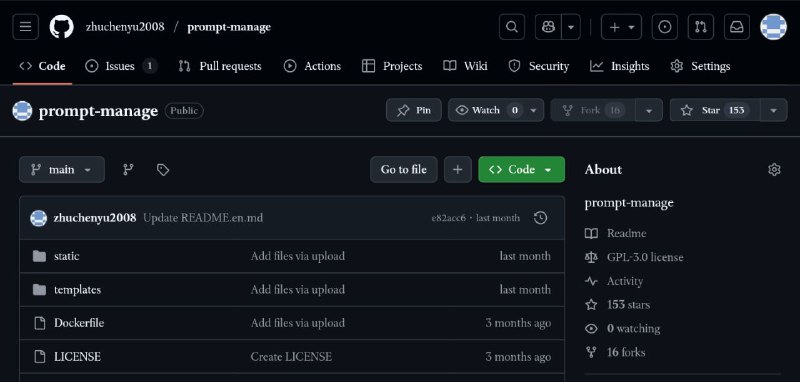Open Create LICENSE commit message
Image resolution: width=800 pixels, height=382 pixels.
[291, 356]
